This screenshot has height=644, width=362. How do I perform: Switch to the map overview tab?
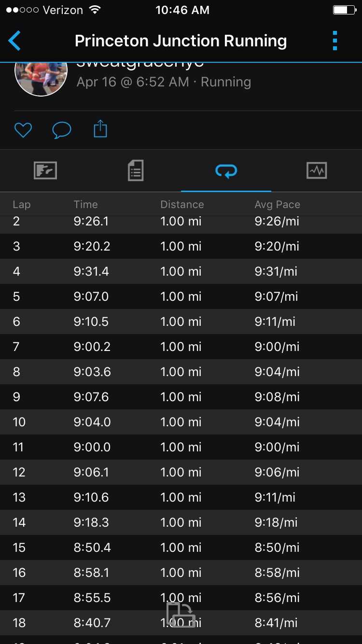click(x=45, y=170)
